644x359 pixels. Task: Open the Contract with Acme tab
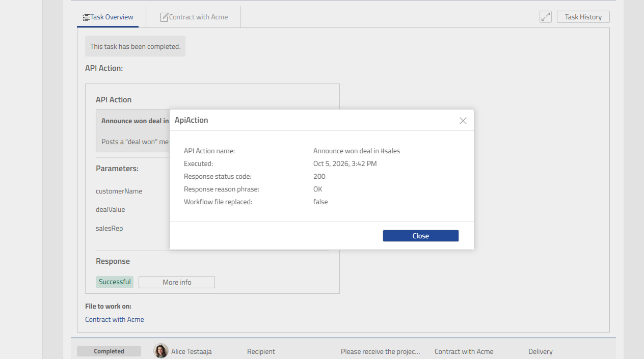[194, 17]
